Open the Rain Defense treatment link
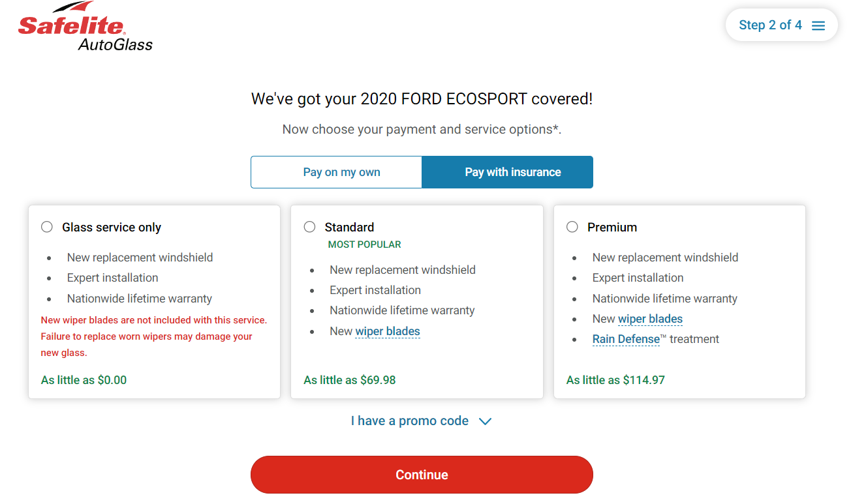 pyautogui.click(x=626, y=339)
